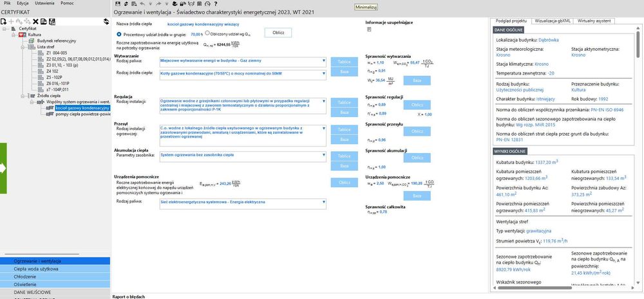
Task: Click the redo arrow icon
Action: point(158,4)
